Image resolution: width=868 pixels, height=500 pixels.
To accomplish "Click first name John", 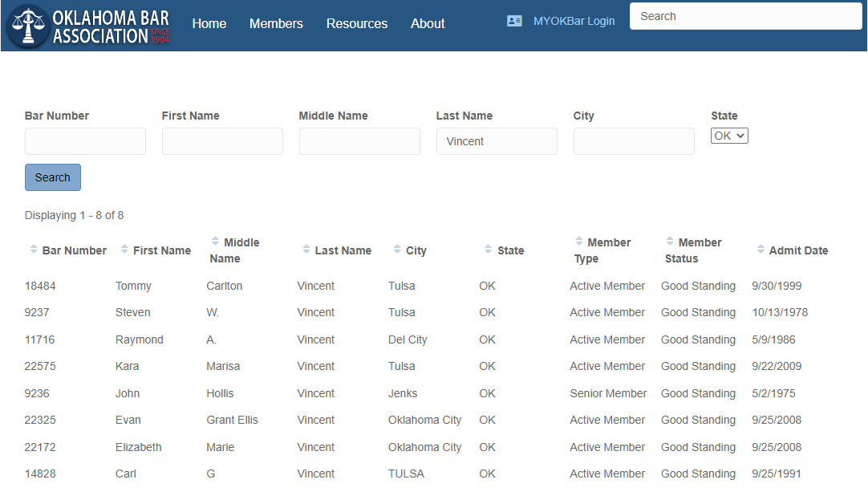I will (x=128, y=393).
